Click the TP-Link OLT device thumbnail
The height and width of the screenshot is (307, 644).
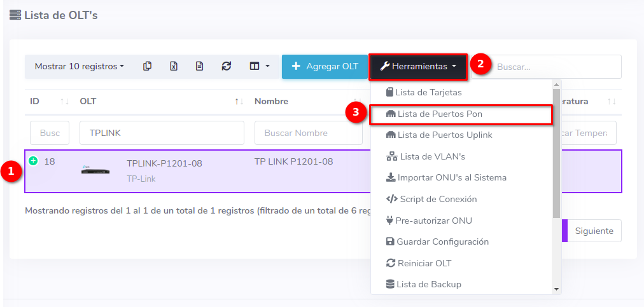95,170
